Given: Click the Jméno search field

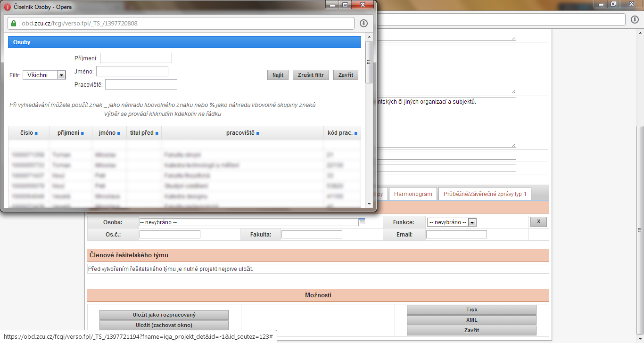Looking at the screenshot, I should coord(132,71).
